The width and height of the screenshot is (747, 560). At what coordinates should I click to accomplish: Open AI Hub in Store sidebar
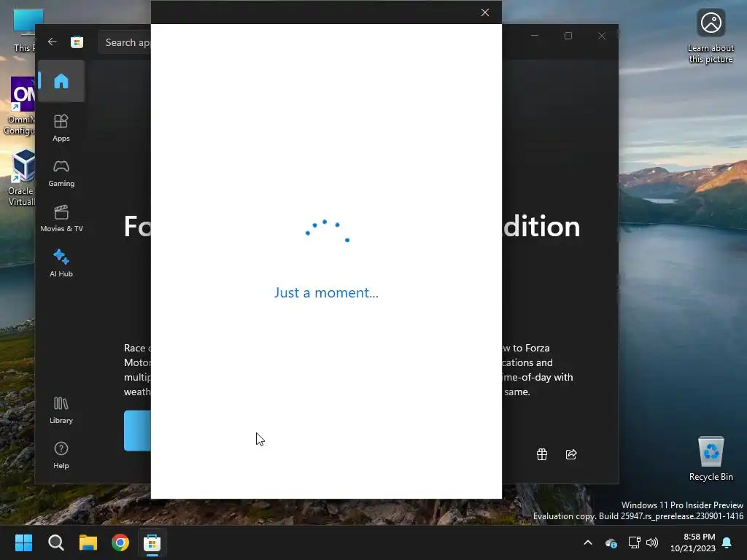point(61,262)
